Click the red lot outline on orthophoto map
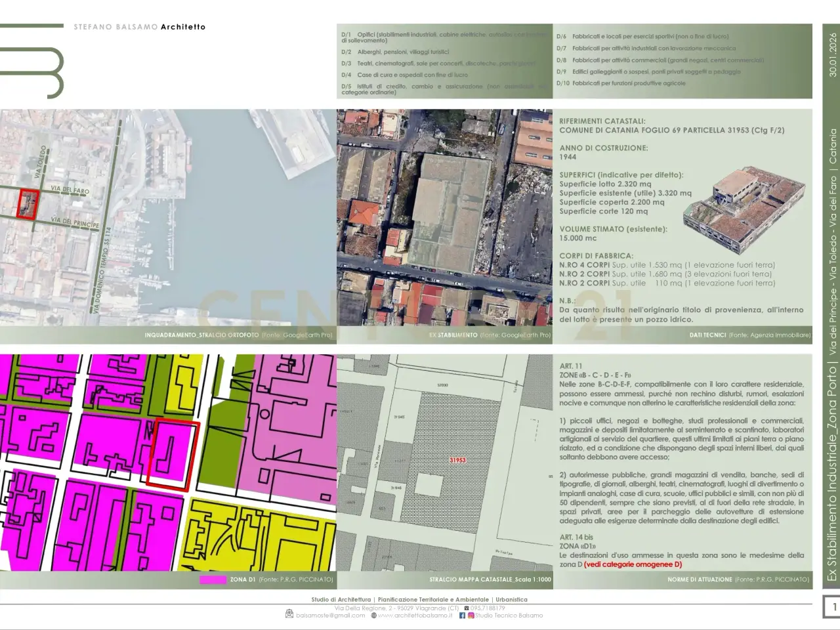The width and height of the screenshot is (840, 630). (x=28, y=203)
